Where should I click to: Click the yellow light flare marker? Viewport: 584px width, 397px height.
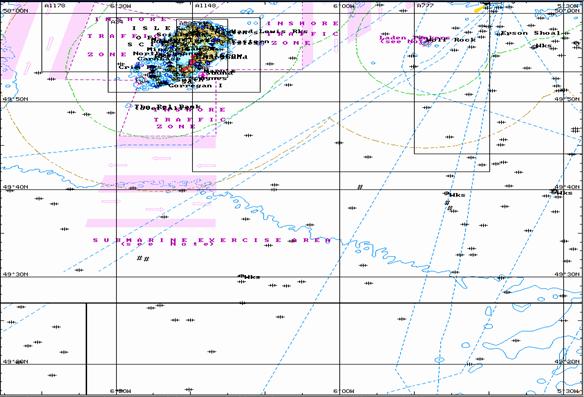click(479, 9)
